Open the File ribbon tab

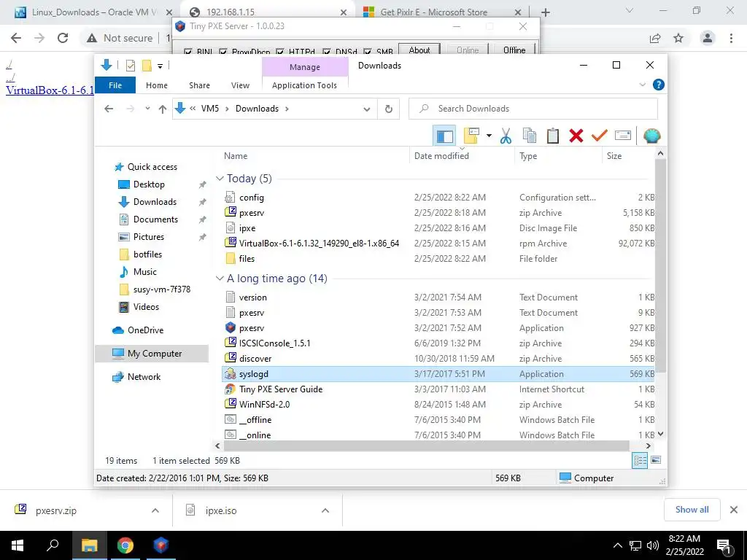click(115, 85)
